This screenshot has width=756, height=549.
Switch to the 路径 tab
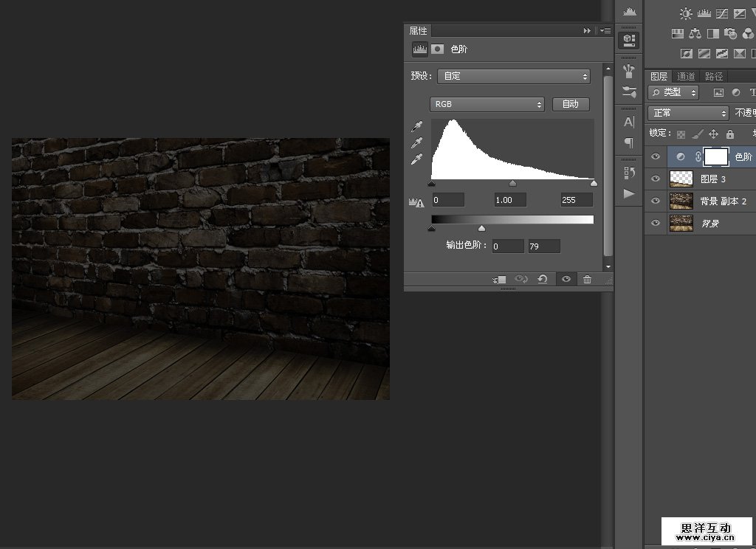coord(714,76)
